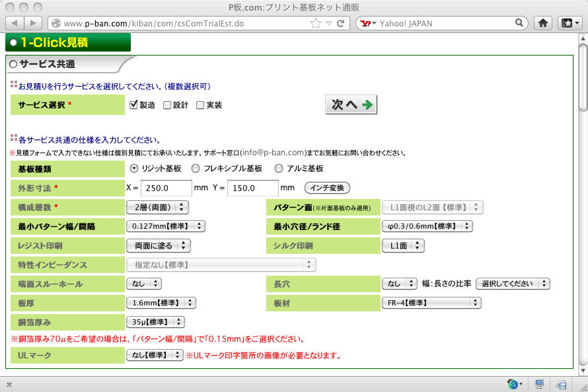Open the 幅:長さの比率 dropdown 選択してください
The image size is (588, 392).
coord(513,284)
